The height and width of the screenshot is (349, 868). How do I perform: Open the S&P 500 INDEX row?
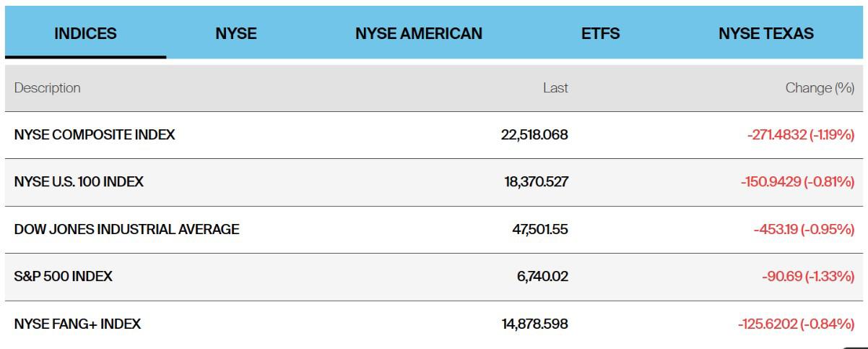pos(64,277)
